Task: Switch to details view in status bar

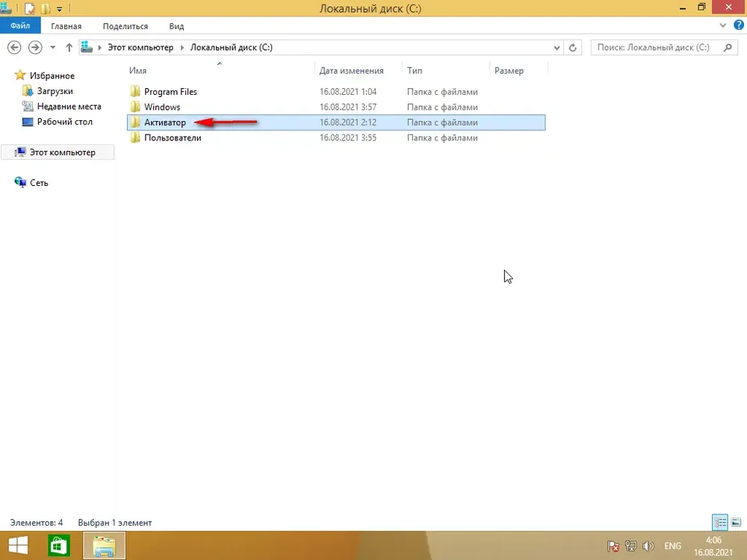Action: tap(720, 523)
